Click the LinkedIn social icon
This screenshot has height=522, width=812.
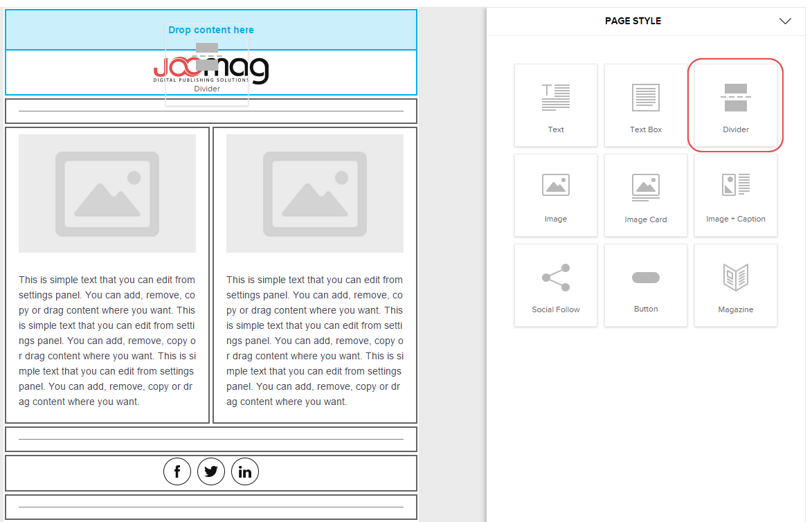click(245, 471)
